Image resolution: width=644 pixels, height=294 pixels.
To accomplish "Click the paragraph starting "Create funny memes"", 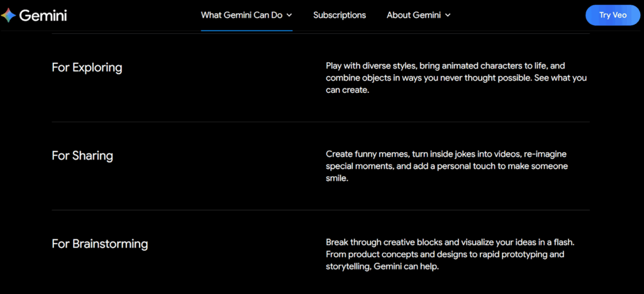I will coord(447,166).
